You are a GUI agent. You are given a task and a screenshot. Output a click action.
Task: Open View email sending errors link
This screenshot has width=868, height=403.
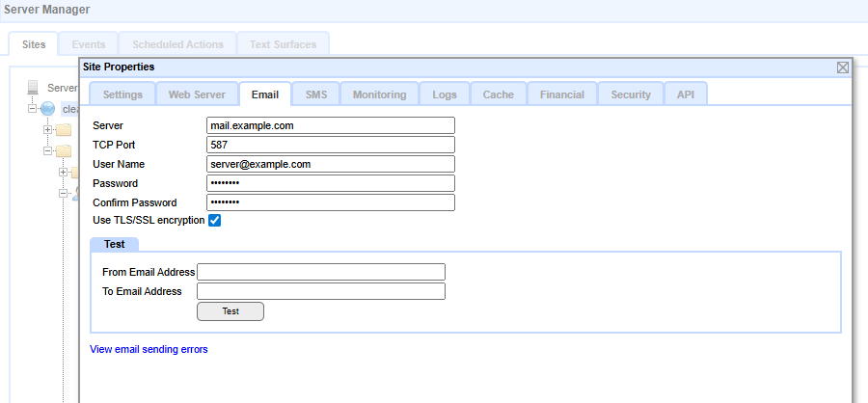pyautogui.click(x=149, y=349)
